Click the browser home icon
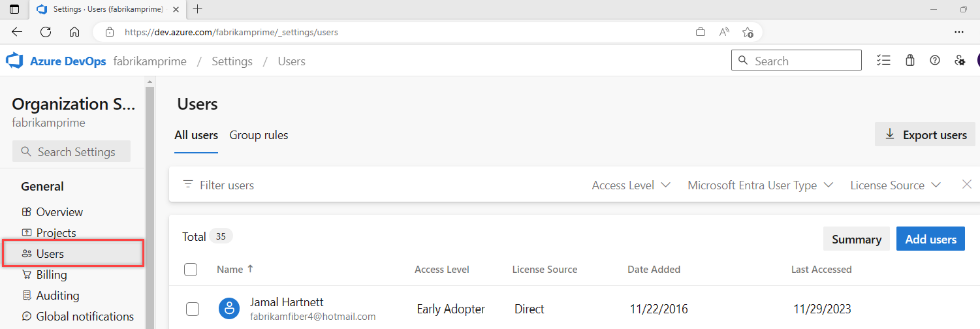 coord(74,31)
